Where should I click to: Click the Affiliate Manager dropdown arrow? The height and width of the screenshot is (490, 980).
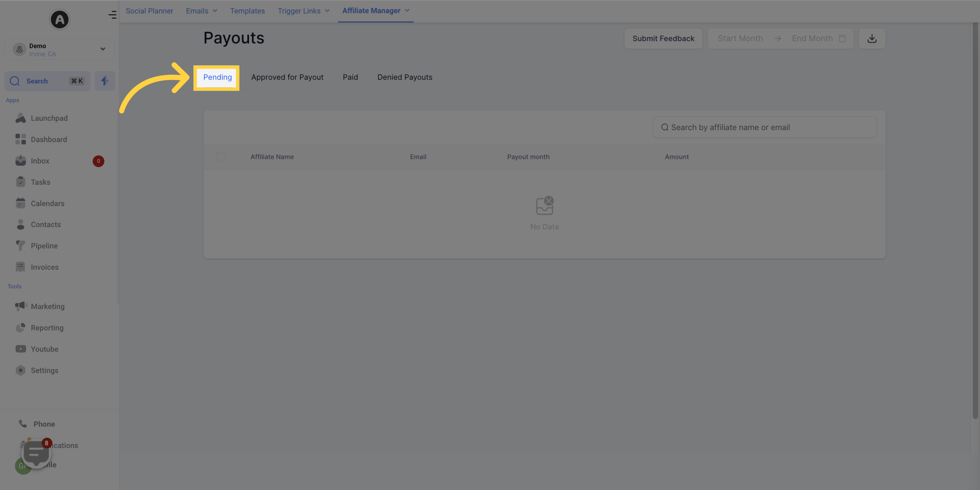(407, 11)
